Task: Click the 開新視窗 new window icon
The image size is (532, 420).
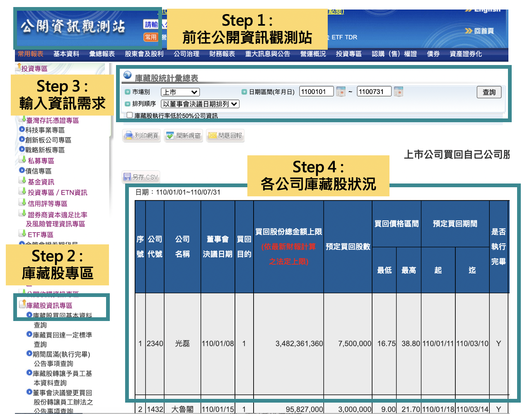Action: tap(170, 135)
